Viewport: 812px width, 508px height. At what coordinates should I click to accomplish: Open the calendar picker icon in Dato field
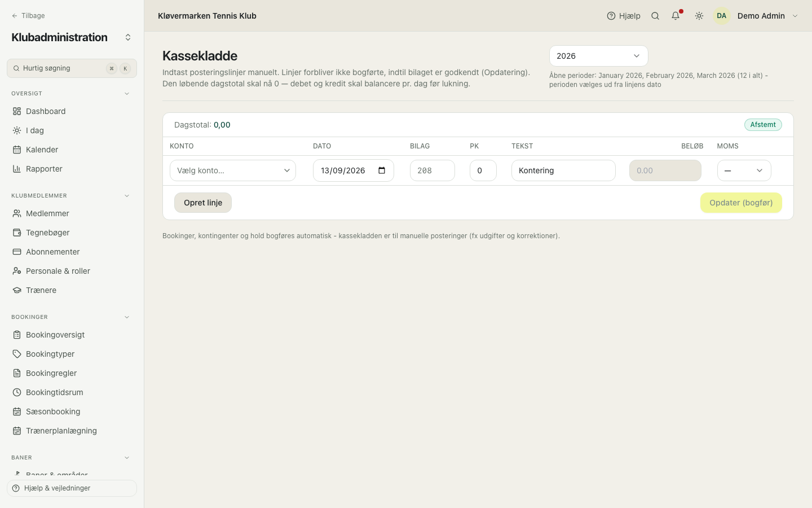tap(382, 170)
